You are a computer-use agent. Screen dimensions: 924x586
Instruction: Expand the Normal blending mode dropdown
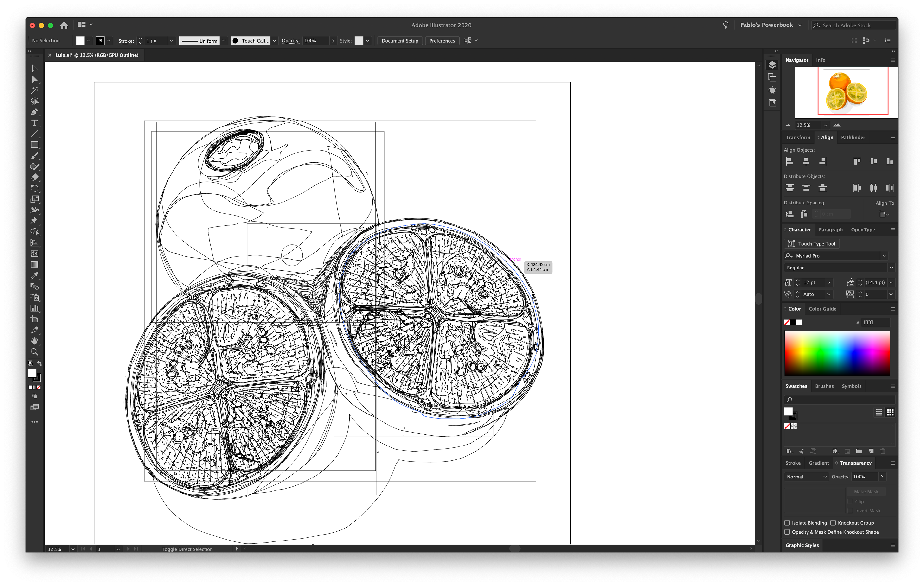[806, 477]
